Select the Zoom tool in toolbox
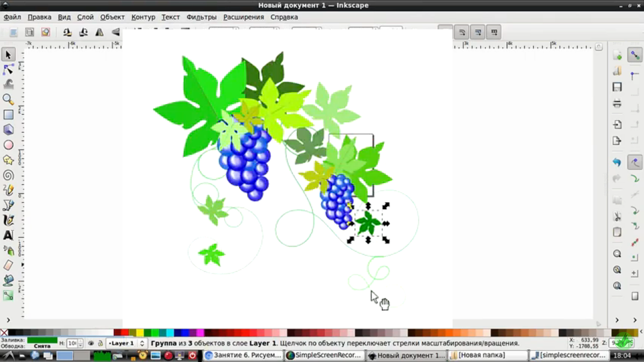644x362 pixels. (9, 99)
